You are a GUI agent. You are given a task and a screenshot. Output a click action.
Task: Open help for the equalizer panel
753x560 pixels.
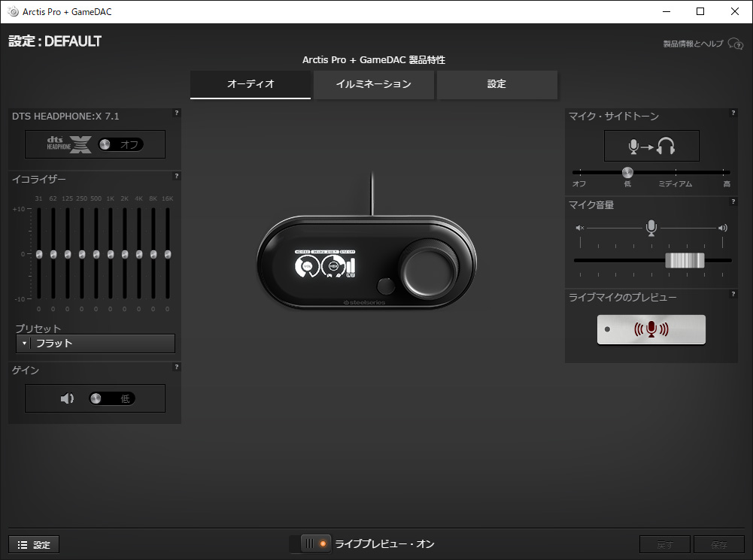pos(177,177)
